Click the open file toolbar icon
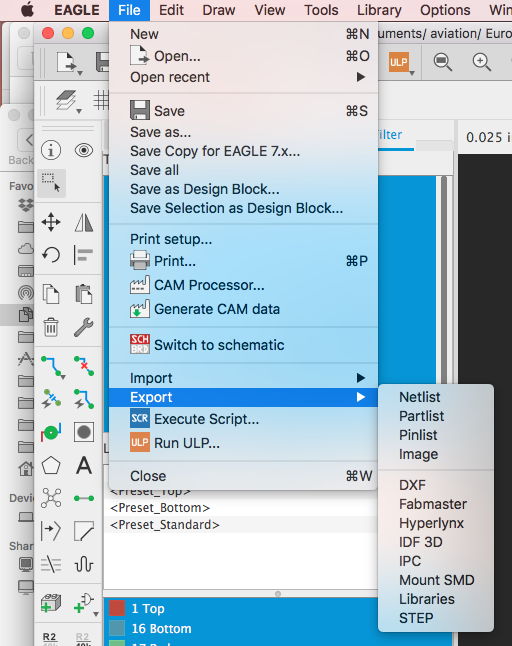 click(67, 63)
